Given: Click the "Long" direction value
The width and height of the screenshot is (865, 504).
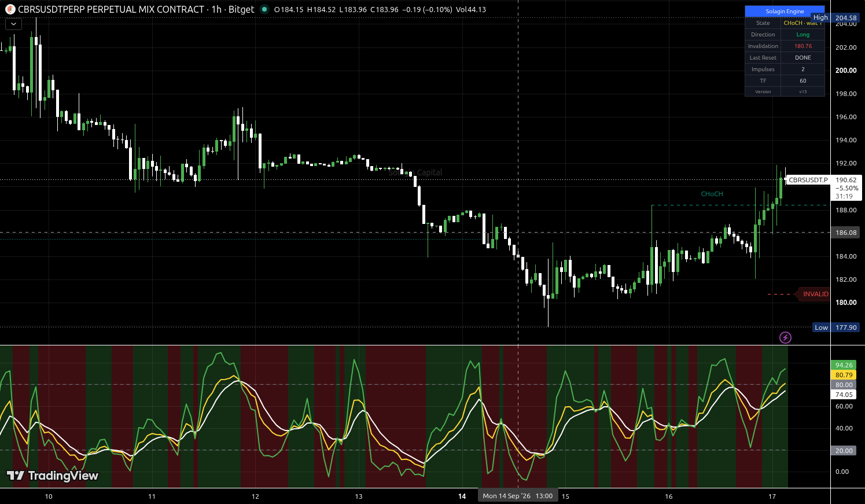Looking at the screenshot, I should [803, 35].
